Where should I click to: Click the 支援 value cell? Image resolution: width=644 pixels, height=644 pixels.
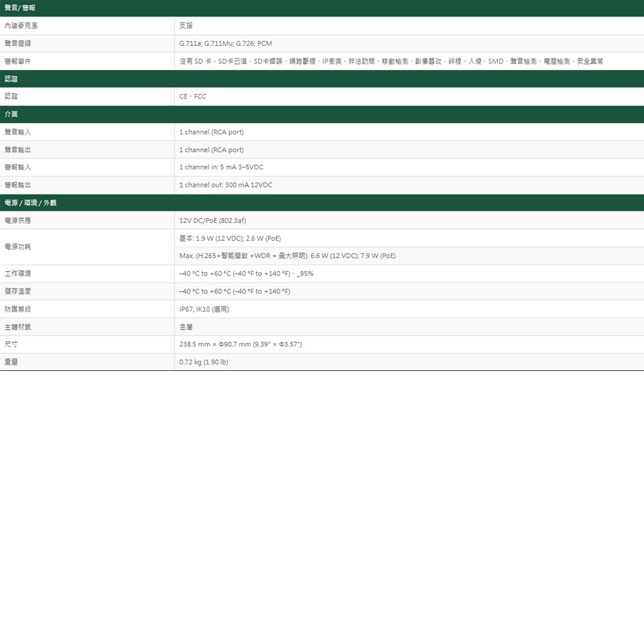point(186,26)
